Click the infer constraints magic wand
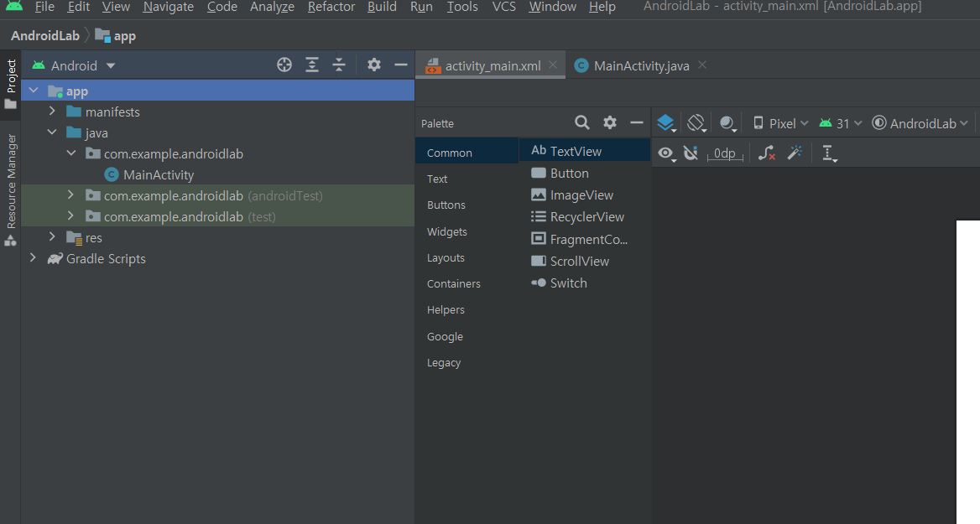This screenshot has width=980, height=524. point(795,153)
